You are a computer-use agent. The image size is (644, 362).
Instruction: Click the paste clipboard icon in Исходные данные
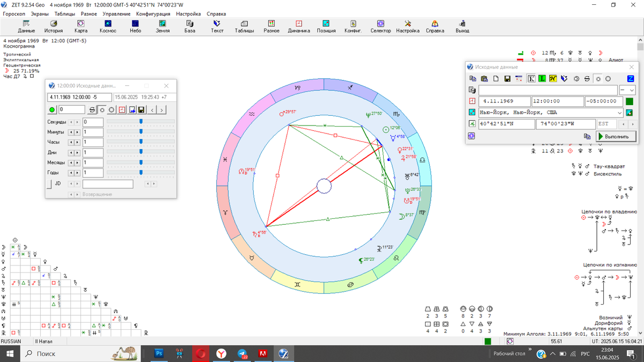(484, 79)
